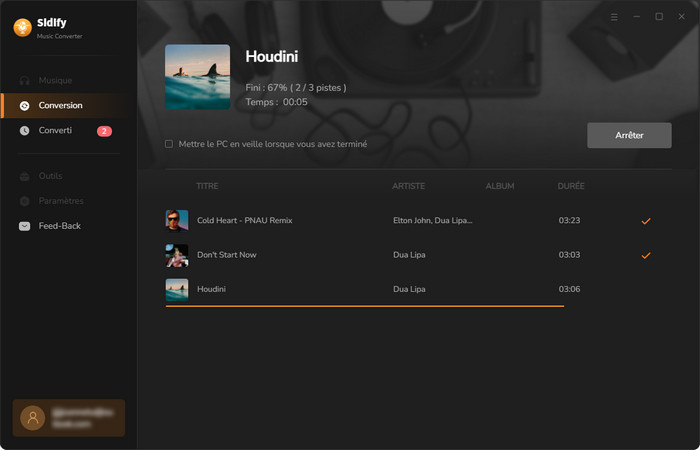Click the orange Houdini progress bar
The image size is (700, 450).
[365, 306]
